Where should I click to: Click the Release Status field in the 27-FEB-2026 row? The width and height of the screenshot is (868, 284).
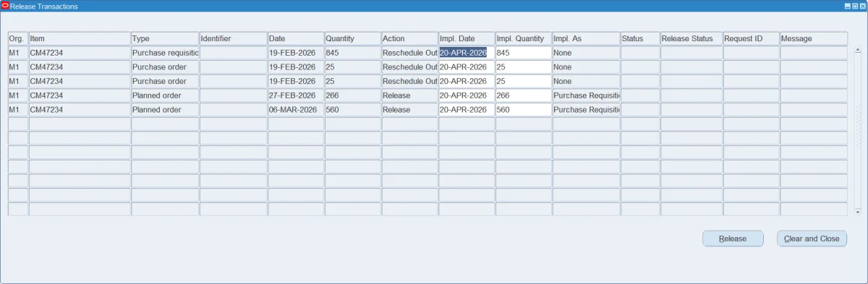pyautogui.click(x=692, y=95)
